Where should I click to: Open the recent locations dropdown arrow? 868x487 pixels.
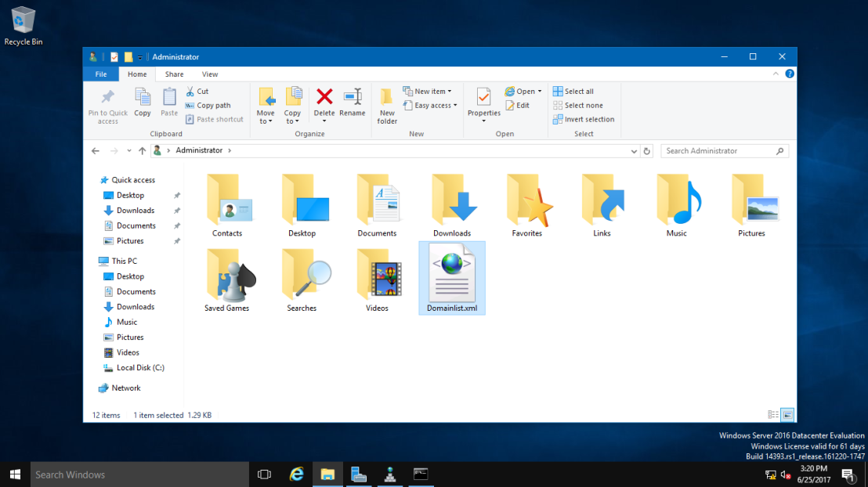coord(129,150)
